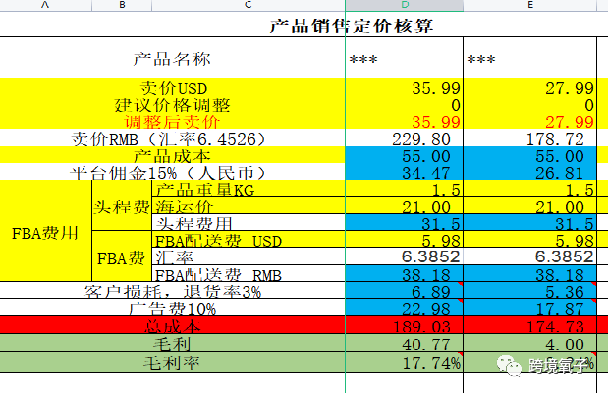Select the 189.03 total cost cell
608x394 pixels.
click(x=404, y=325)
